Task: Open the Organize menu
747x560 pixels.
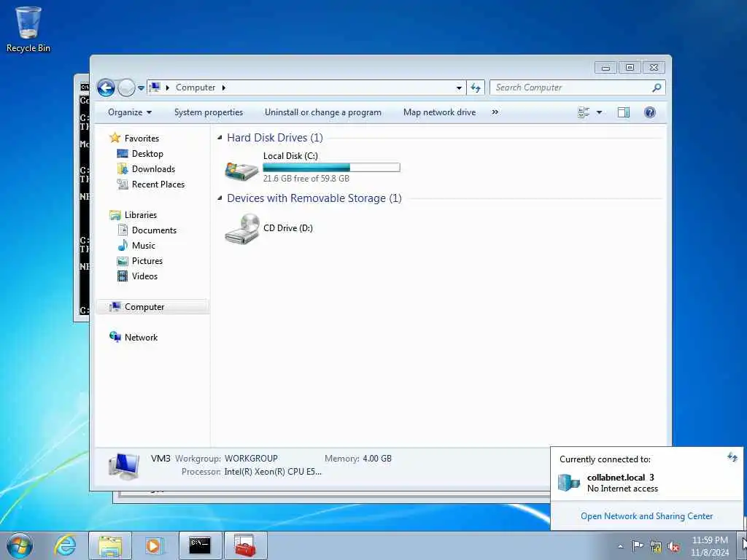Action: 130,112
